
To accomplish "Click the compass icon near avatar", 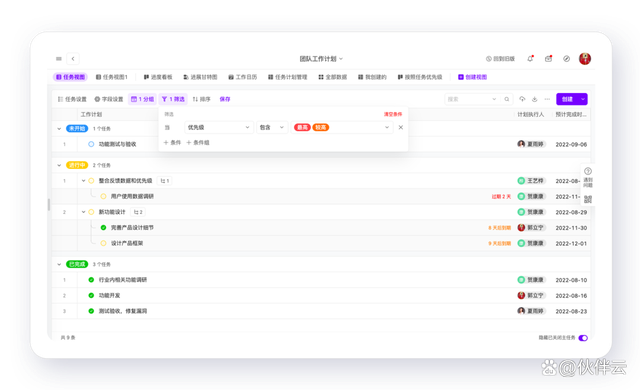I will point(567,59).
